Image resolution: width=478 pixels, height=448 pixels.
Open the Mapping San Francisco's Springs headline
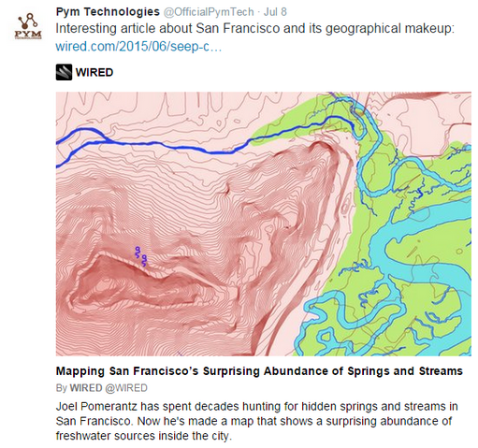click(x=259, y=371)
